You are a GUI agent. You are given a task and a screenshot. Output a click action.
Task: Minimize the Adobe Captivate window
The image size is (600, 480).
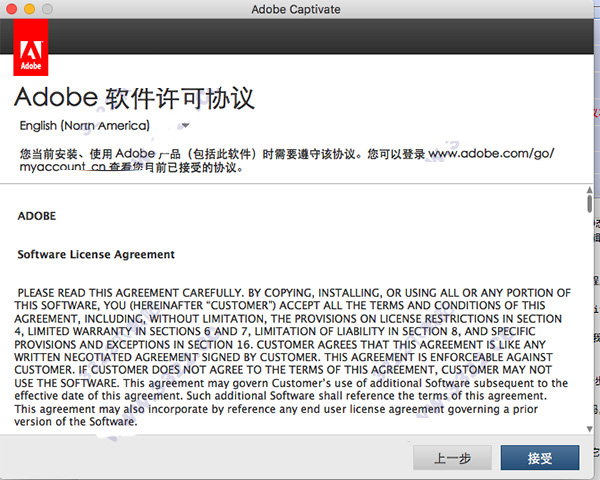29,9
